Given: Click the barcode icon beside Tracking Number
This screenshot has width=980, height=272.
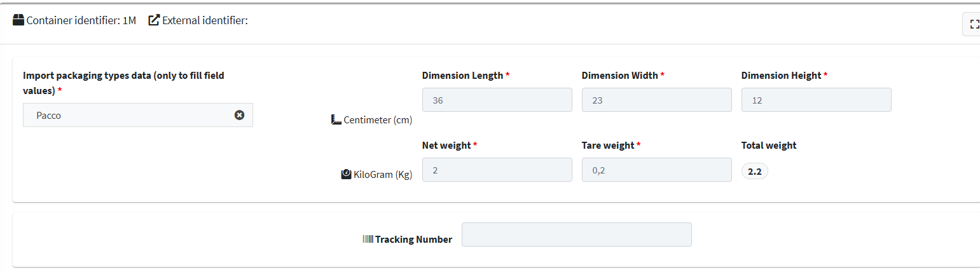Looking at the screenshot, I should 368,239.
